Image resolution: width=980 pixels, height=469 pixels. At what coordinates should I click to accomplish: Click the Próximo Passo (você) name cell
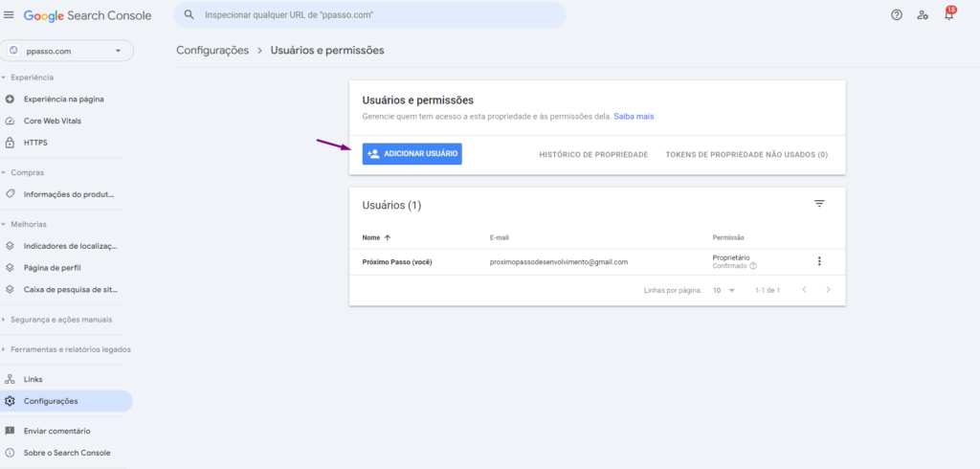click(x=397, y=262)
